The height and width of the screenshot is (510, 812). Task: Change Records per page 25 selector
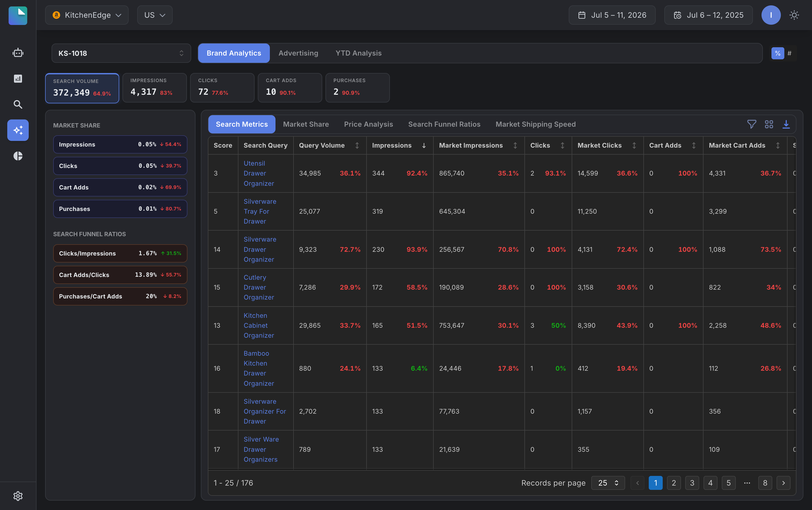[x=608, y=483]
